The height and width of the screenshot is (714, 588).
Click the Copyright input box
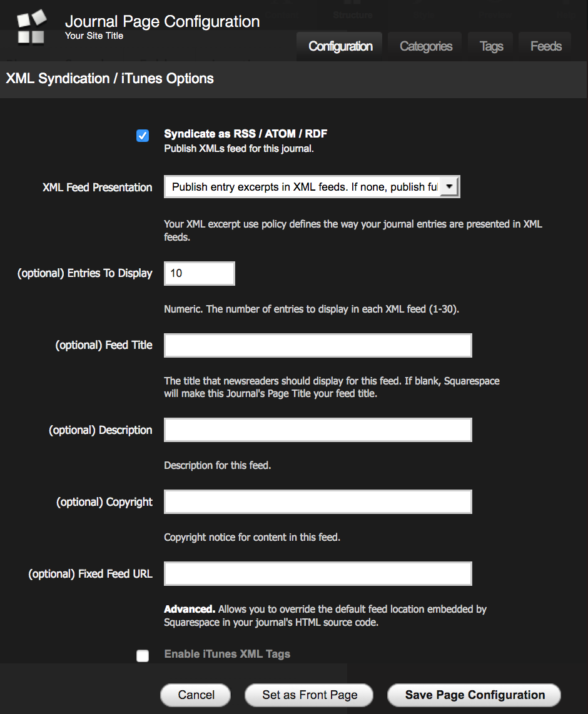318,502
